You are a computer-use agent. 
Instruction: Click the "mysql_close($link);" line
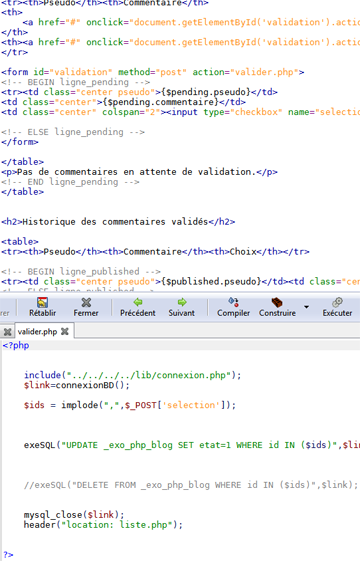tap(74, 515)
